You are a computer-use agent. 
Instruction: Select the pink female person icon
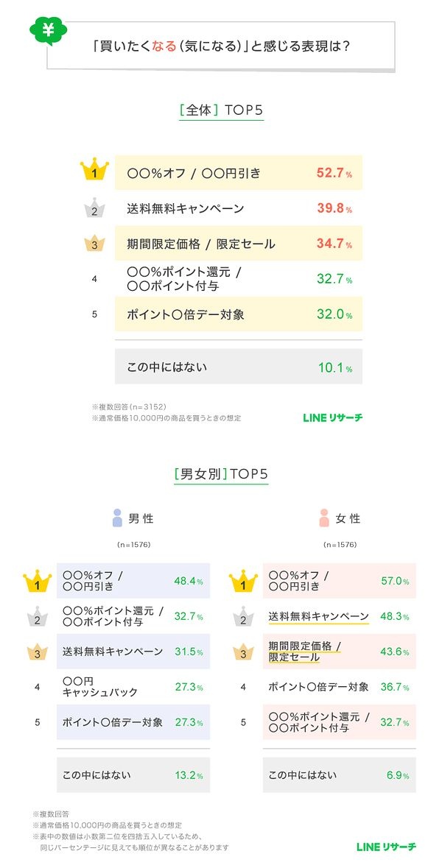coord(324,518)
